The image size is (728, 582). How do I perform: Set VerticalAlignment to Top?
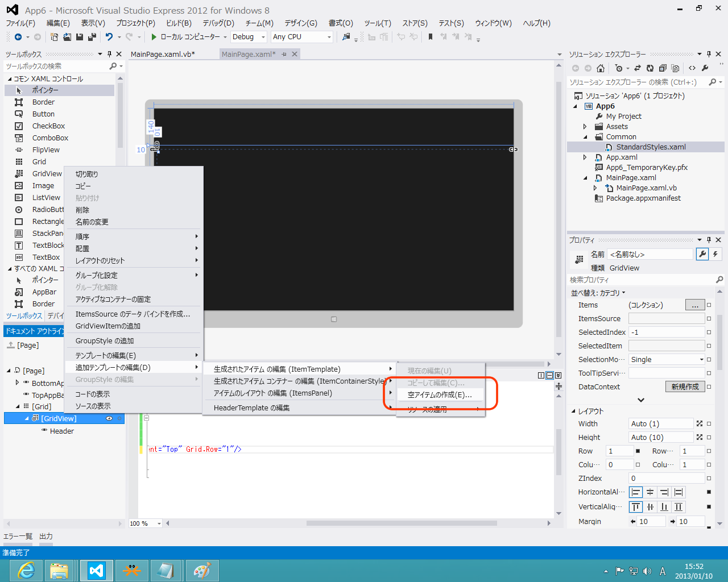coord(636,507)
